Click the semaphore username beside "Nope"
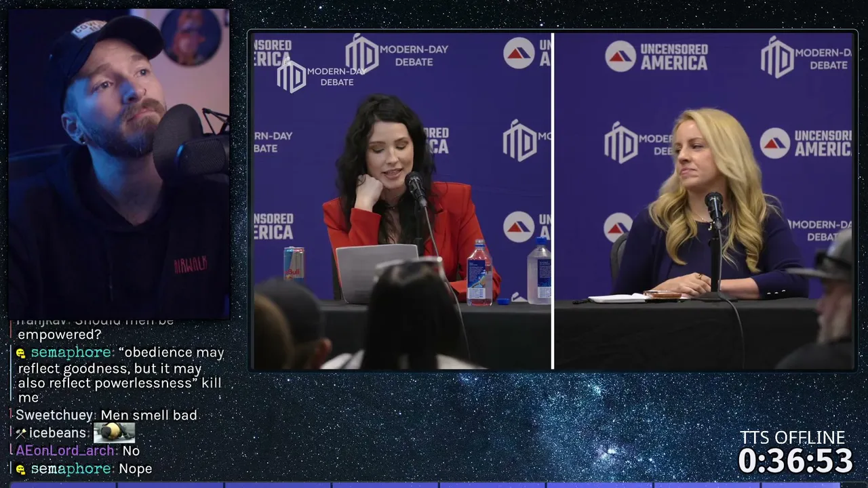The width and height of the screenshot is (868, 488). 71,468
